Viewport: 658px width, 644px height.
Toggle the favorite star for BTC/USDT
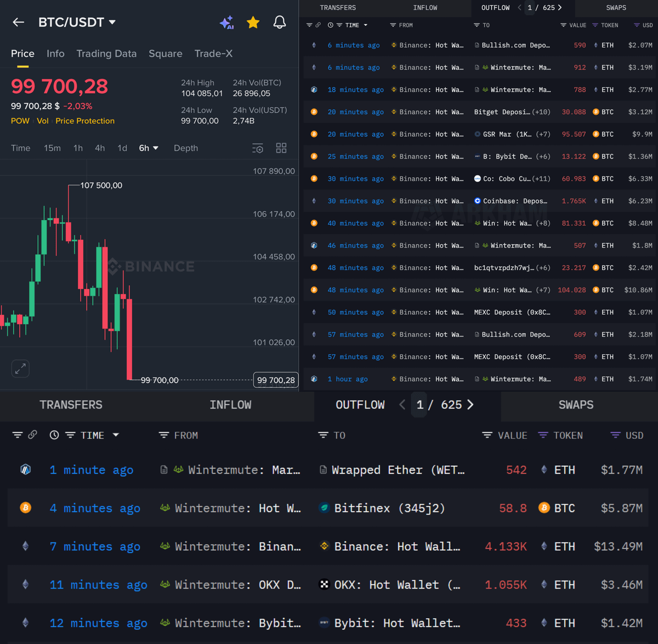point(253,22)
